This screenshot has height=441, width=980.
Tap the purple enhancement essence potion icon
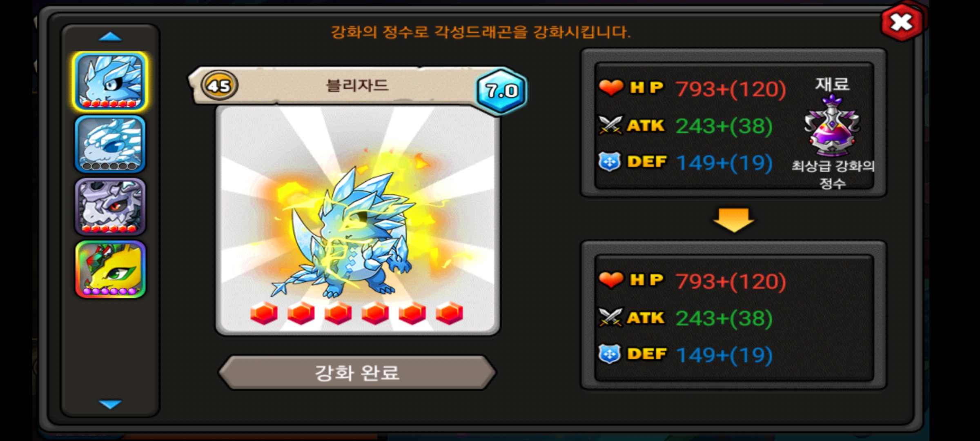(x=832, y=126)
